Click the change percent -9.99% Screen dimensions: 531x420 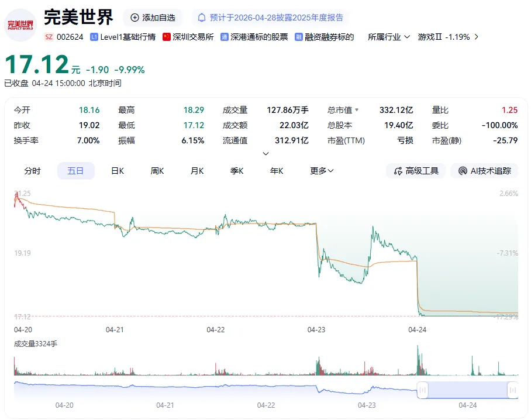(129, 70)
